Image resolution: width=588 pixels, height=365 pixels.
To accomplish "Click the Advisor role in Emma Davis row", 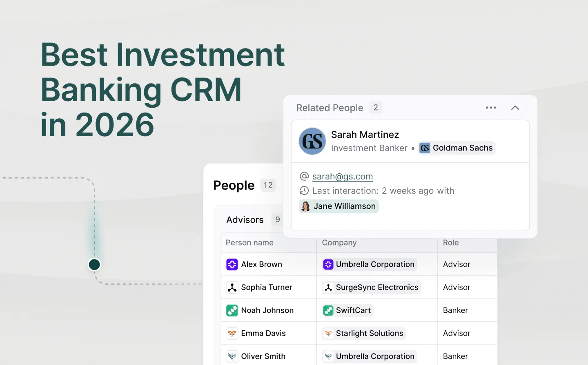I will (x=457, y=334).
